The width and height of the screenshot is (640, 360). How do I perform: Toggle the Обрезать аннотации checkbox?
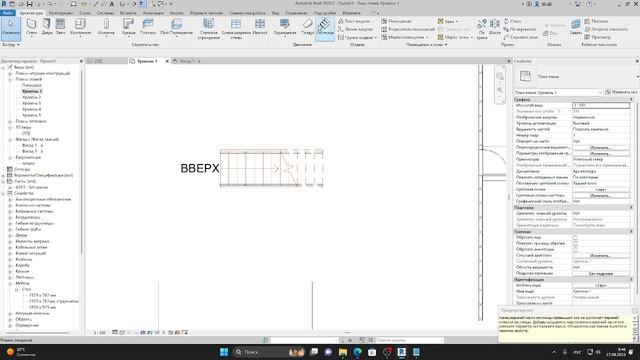(575, 249)
